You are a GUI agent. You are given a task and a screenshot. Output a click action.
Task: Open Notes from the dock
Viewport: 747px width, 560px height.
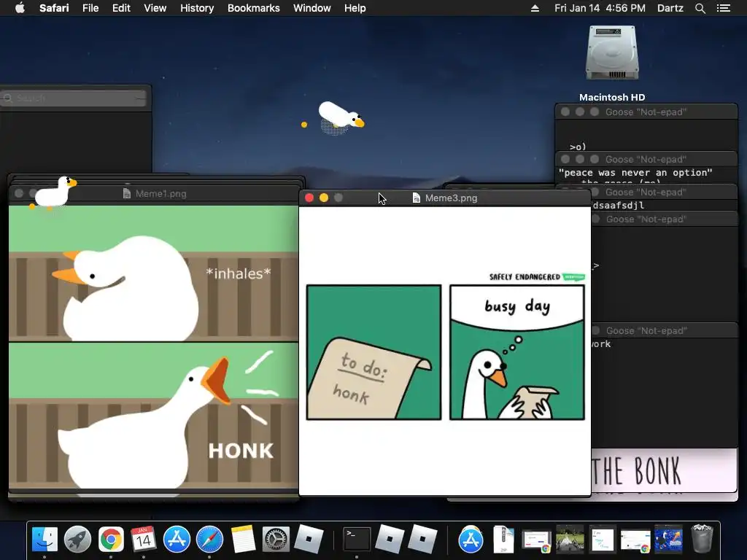(243, 539)
